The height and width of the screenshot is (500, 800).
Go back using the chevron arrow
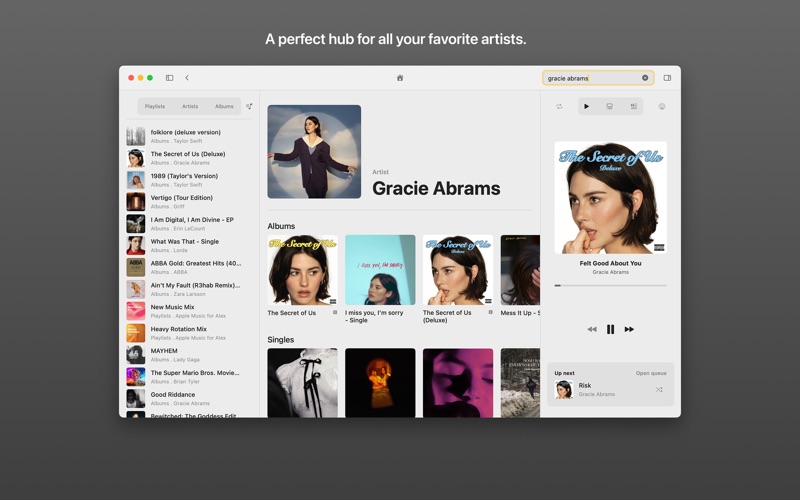tap(187, 78)
